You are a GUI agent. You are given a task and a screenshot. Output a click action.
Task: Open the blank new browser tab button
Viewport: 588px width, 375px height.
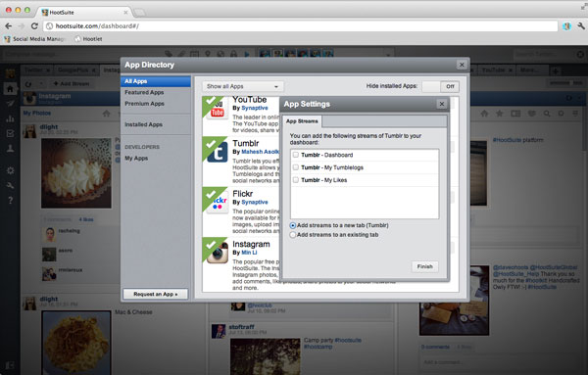point(139,13)
